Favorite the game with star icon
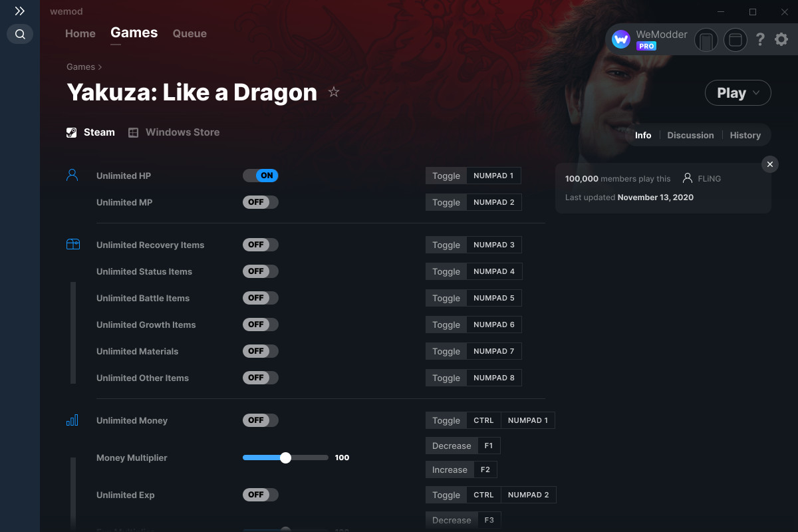 coord(334,92)
